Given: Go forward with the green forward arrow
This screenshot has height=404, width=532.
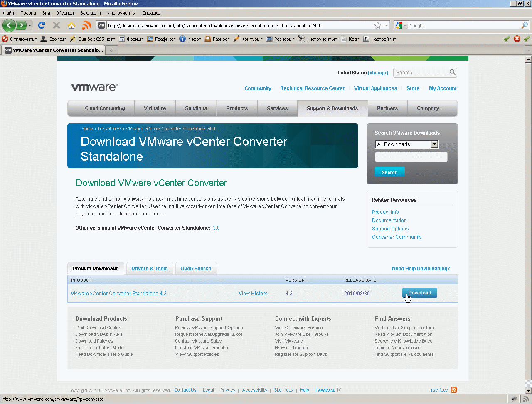Looking at the screenshot, I should (x=21, y=25).
